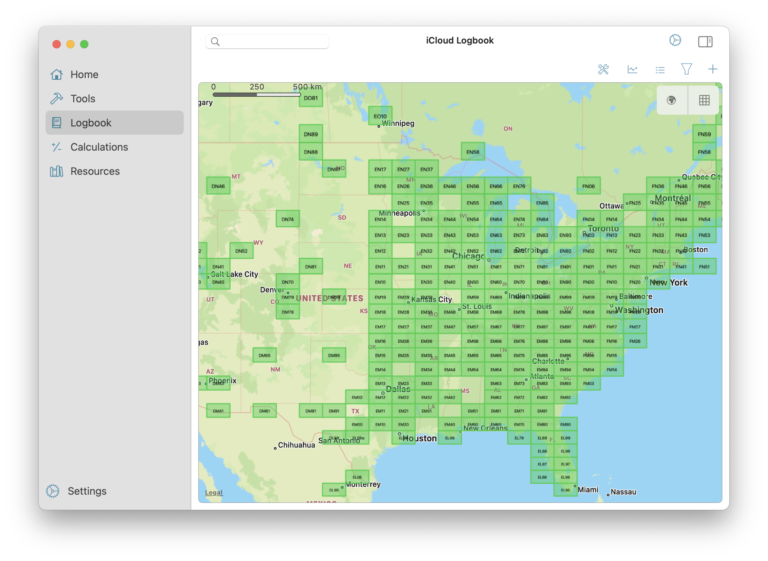Toggle the grid square overlay button
Viewport: 768px width, 561px height.
pyautogui.click(x=704, y=100)
